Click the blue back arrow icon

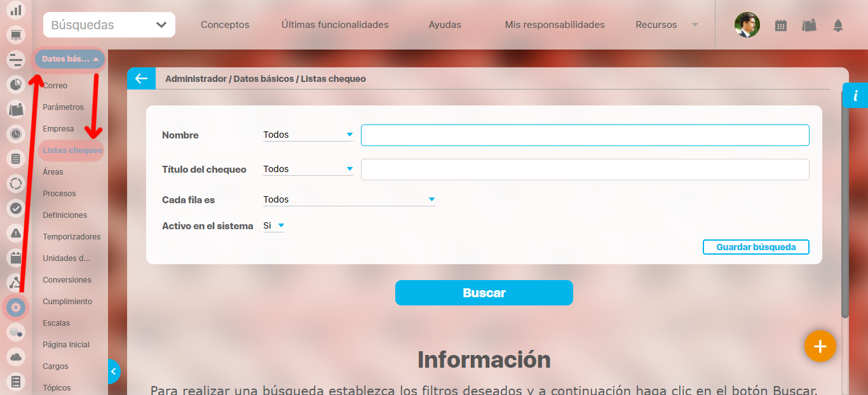pyautogui.click(x=141, y=79)
